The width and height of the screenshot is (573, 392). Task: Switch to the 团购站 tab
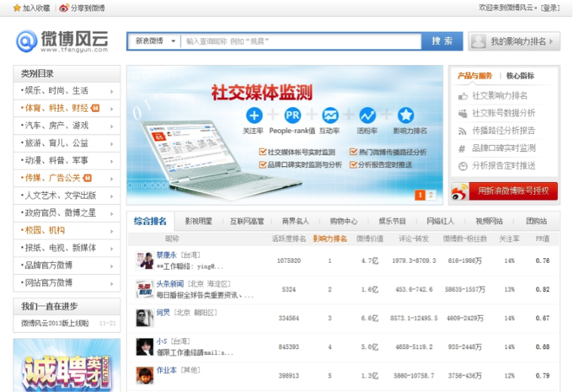coord(537,221)
